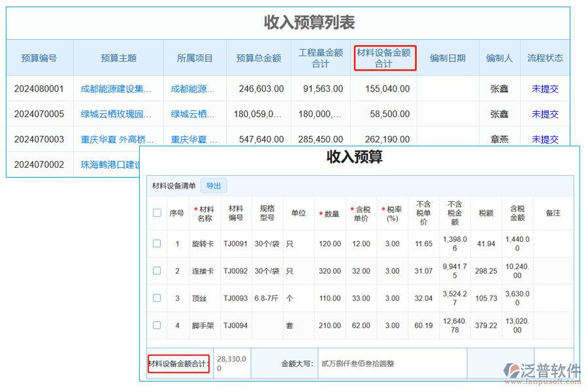Viewport: 588px width, 392px height.
Task: Check the checkbox for 连接卡 row
Action: pos(157,270)
